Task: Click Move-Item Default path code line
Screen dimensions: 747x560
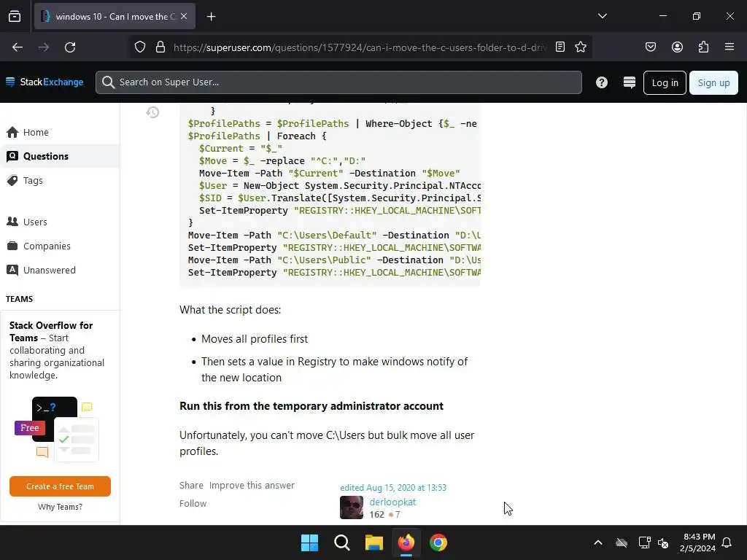Action: coord(334,236)
